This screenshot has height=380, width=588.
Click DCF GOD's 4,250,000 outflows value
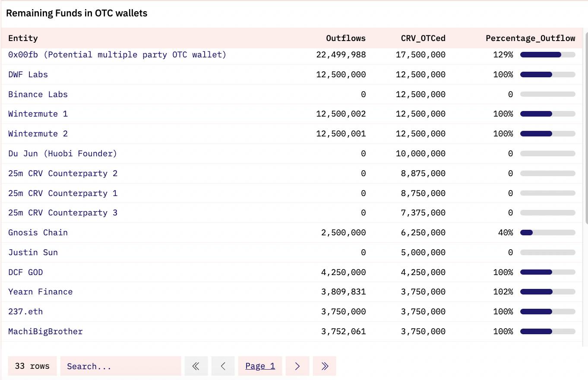click(x=344, y=272)
